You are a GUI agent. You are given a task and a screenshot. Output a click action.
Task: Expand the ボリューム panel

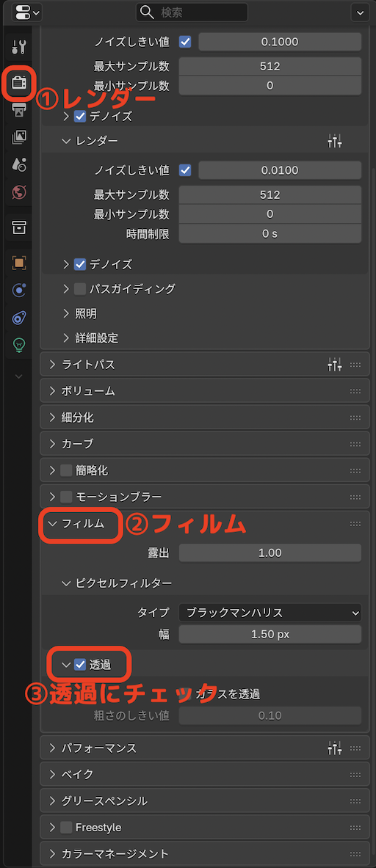pos(53,391)
